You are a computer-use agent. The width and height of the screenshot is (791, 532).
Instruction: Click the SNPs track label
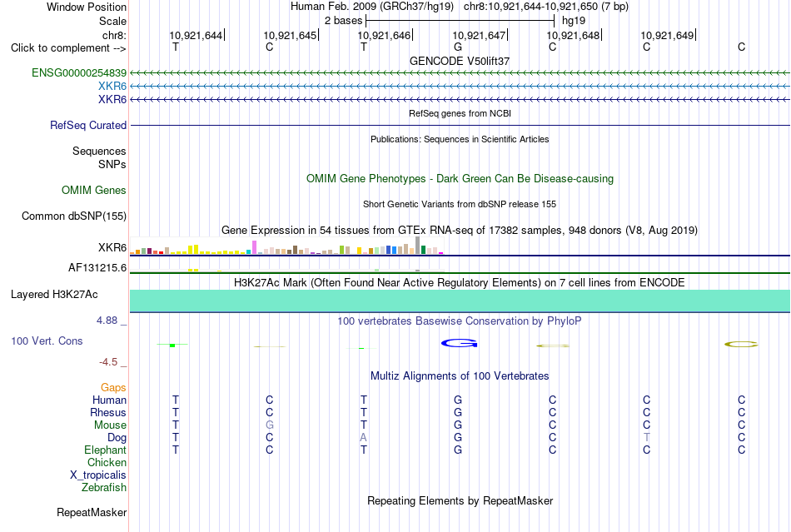(x=112, y=164)
